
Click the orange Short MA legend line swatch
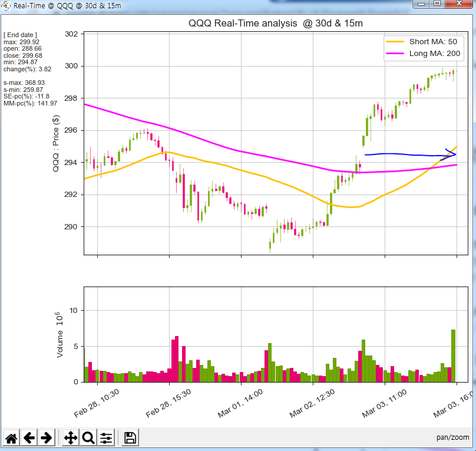395,42
